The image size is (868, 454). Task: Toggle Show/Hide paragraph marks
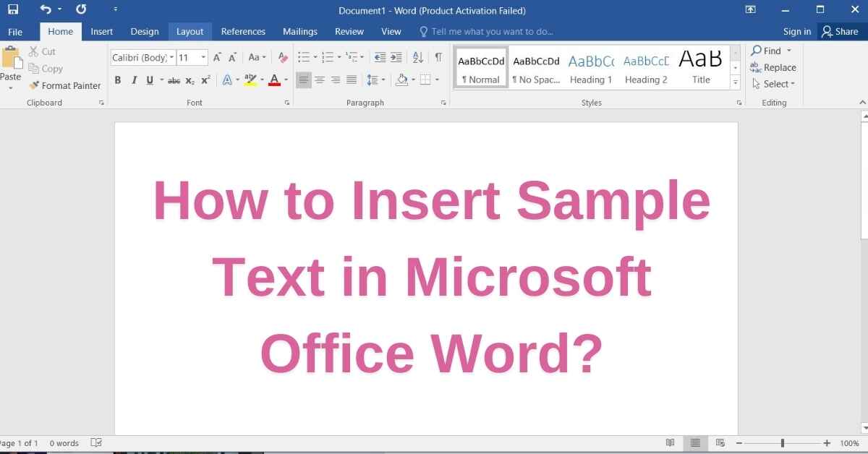(438, 57)
